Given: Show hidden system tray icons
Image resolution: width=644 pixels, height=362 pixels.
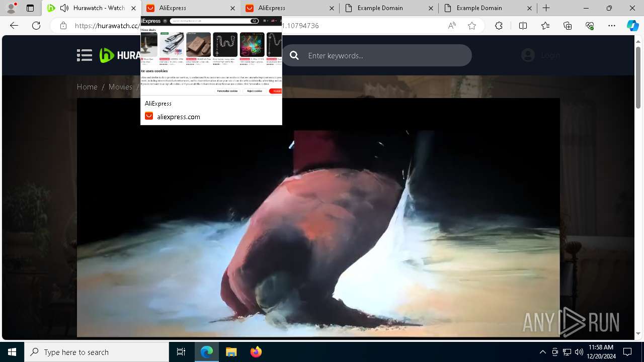Looking at the screenshot, I should [x=542, y=352].
